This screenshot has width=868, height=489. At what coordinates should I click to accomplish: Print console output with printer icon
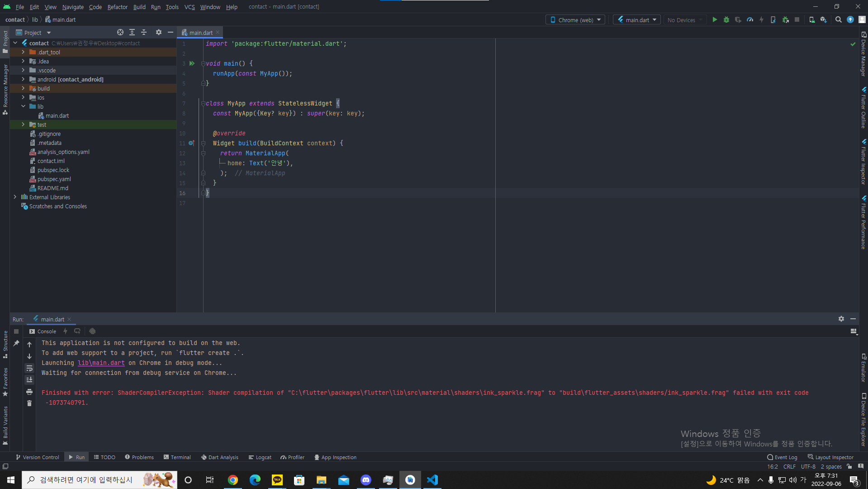tap(29, 392)
